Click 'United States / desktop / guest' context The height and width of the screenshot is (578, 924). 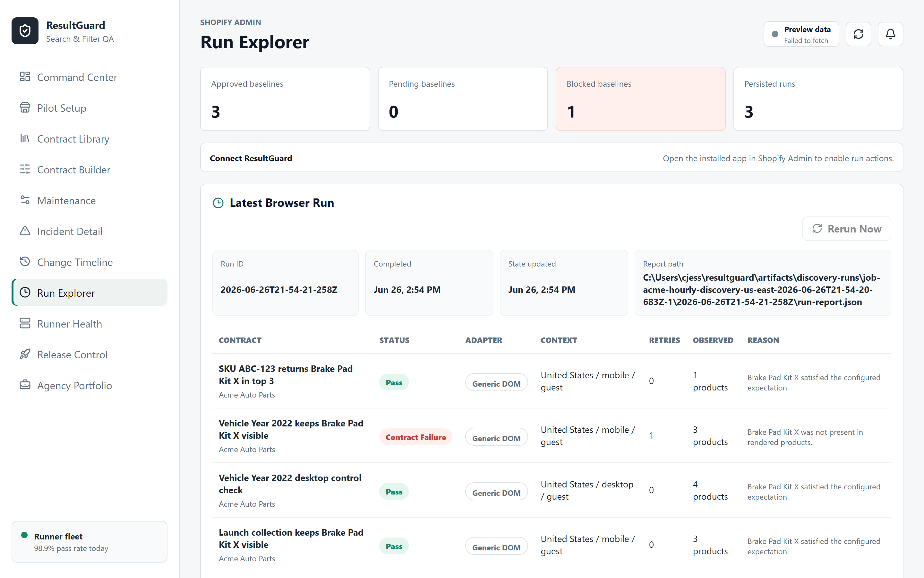(x=587, y=490)
